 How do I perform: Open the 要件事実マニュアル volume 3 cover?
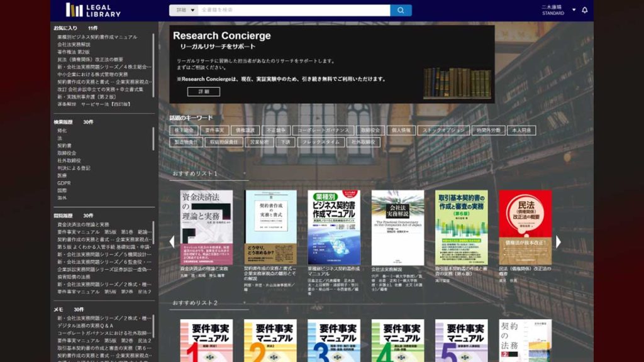(x=334, y=341)
